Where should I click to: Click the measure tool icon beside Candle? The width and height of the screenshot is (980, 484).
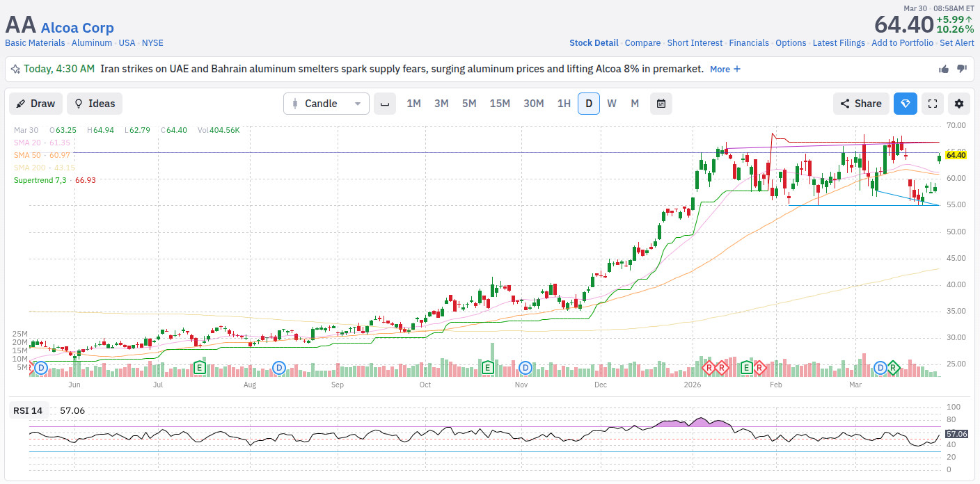tap(384, 104)
